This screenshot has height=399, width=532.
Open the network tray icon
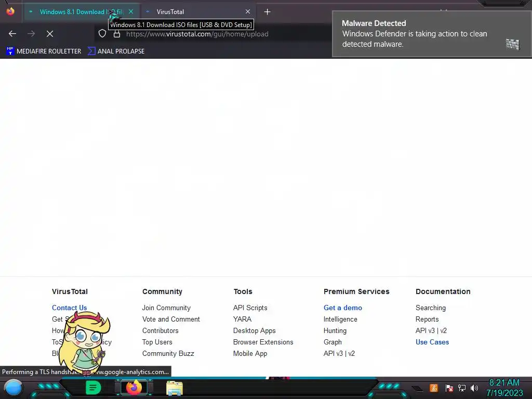[462, 388]
